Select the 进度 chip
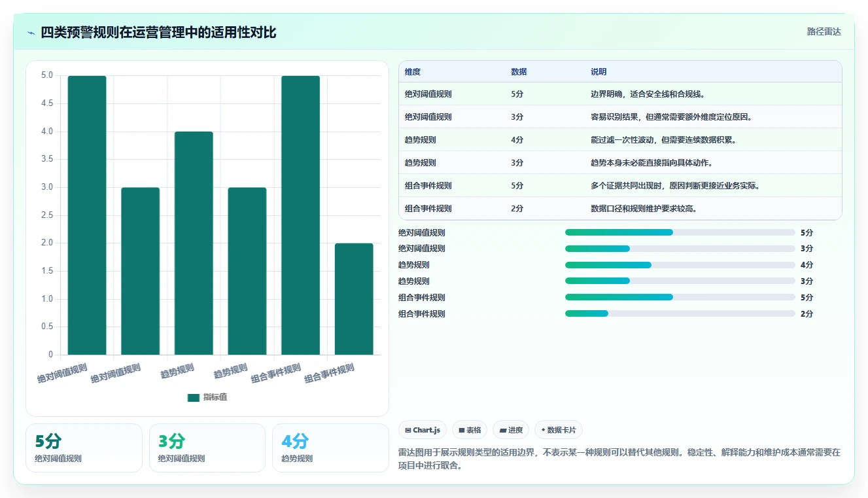 [511, 430]
